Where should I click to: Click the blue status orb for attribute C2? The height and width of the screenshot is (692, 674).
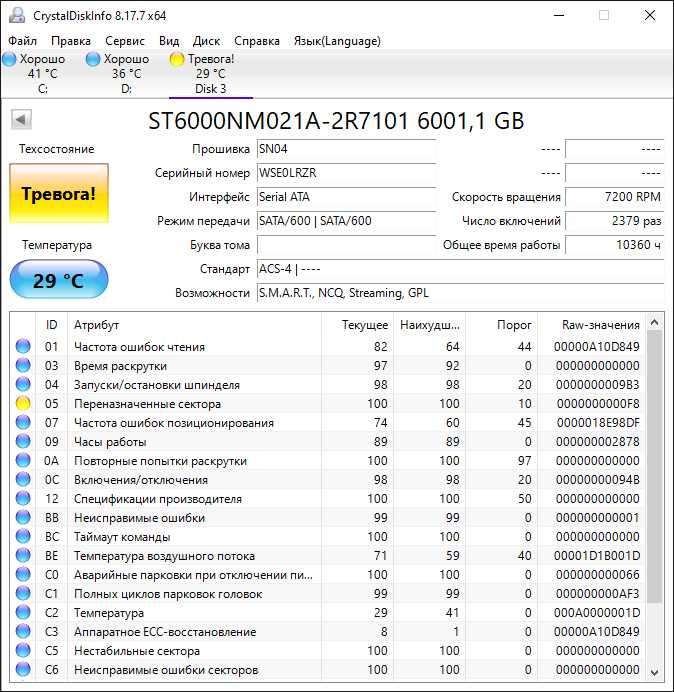coord(23,612)
